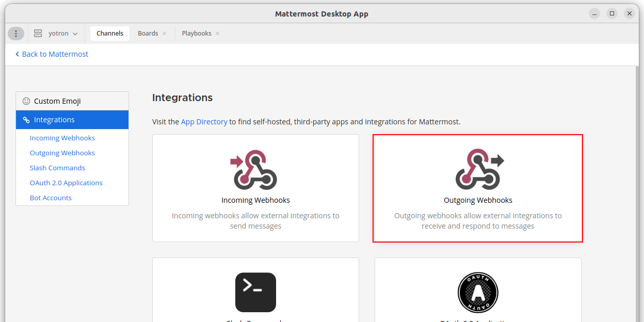644x322 pixels.
Task: Click Outgoing webhooks description text
Action: click(478, 221)
